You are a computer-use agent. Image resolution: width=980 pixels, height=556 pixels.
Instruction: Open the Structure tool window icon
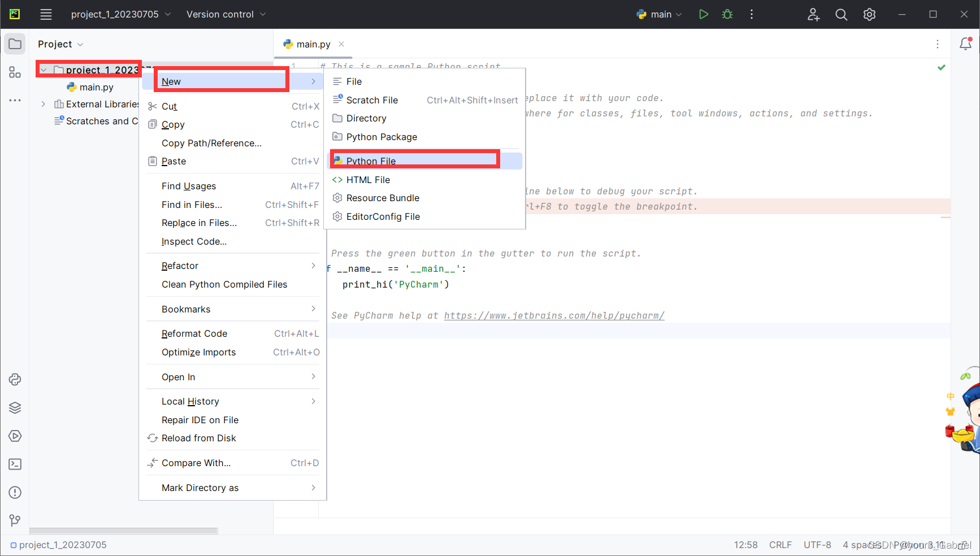[15, 72]
